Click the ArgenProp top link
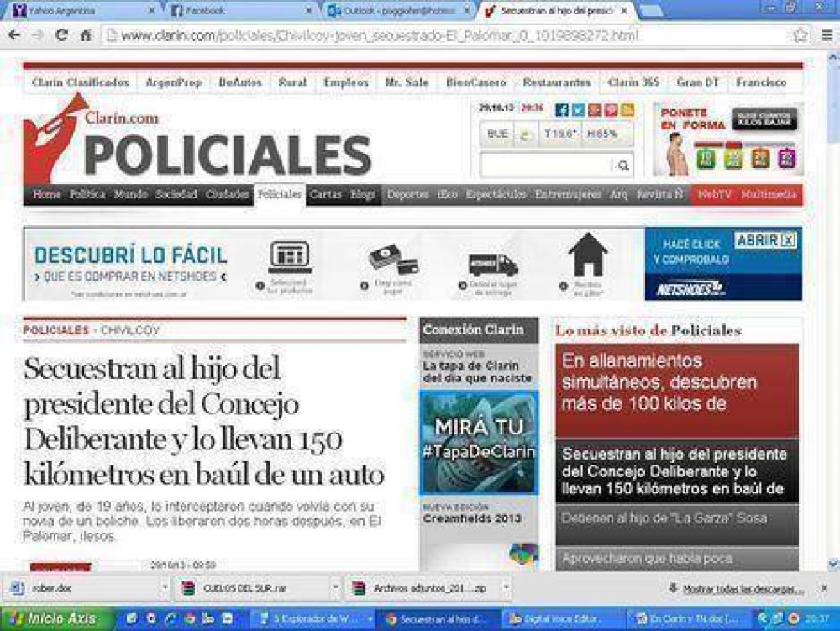The image size is (840, 631). pos(174,82)
